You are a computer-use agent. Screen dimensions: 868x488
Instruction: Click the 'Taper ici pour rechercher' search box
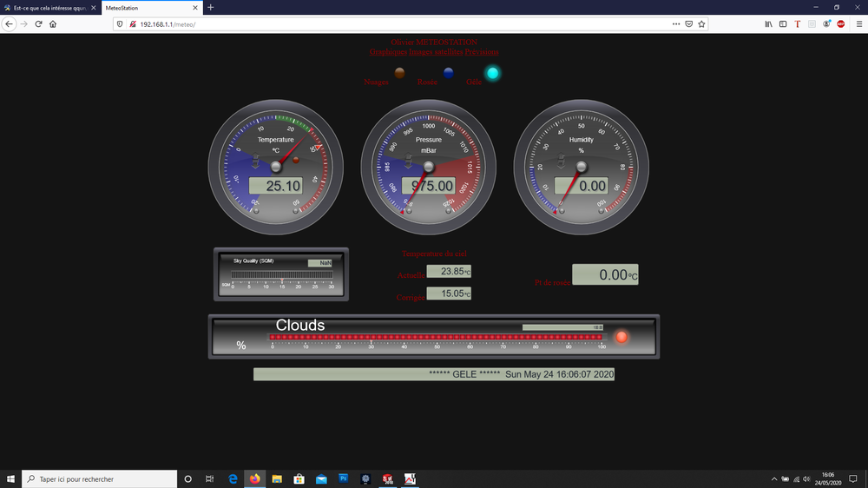click(x=100, y=478)
